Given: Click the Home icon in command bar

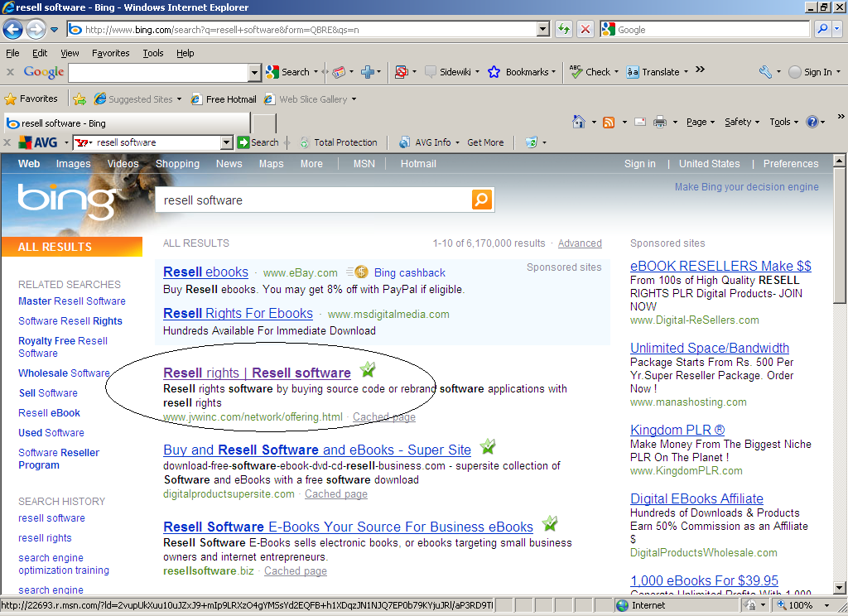Looking at the screenshot, I should point(580,122).
